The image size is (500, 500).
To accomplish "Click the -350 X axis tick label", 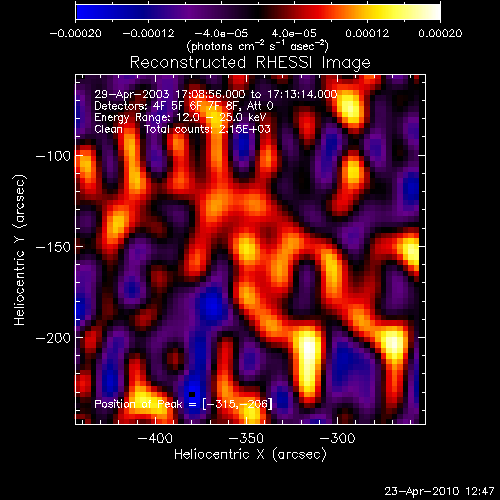I will pos(246,438).
